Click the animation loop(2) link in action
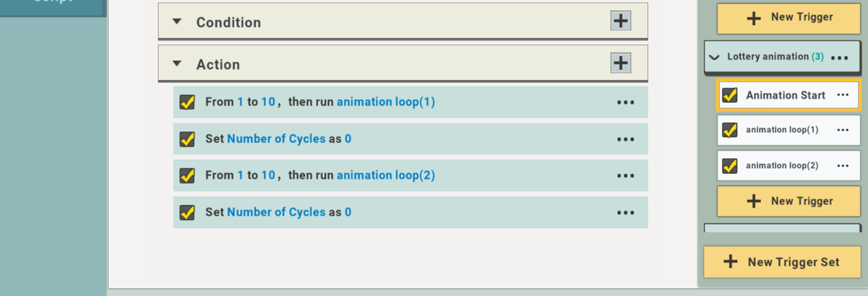The width and height of the screenshot is (868, 296). [x=385, y=175]
